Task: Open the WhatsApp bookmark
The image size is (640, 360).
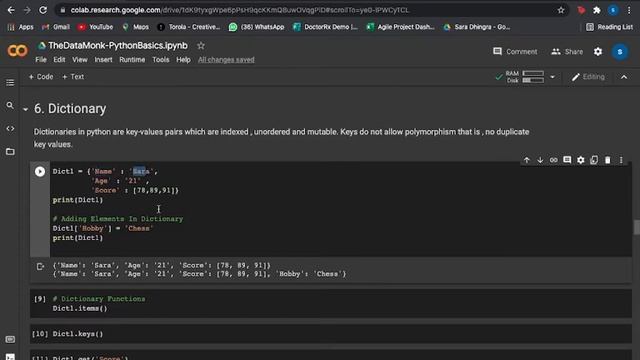Action: pos(256,27)
